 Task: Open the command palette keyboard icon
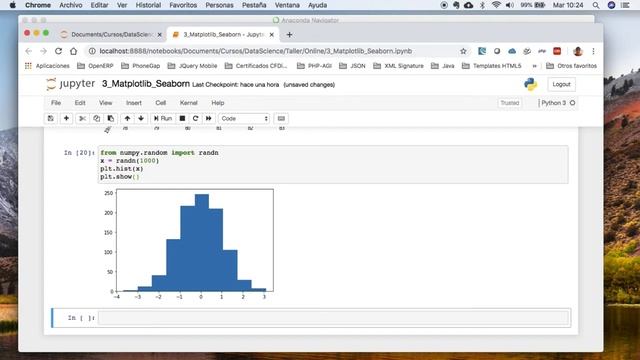point(281,118)
